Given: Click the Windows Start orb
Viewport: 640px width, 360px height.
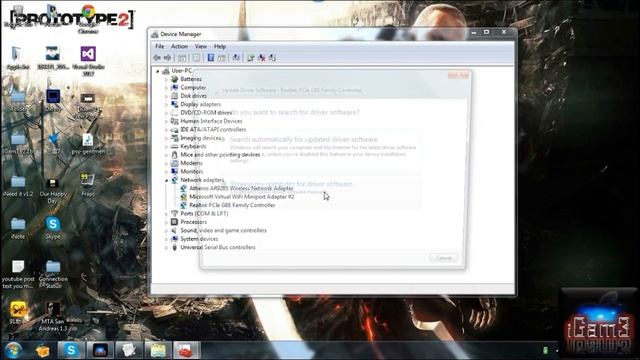Looking at the screenshot, I should [13, 350].
